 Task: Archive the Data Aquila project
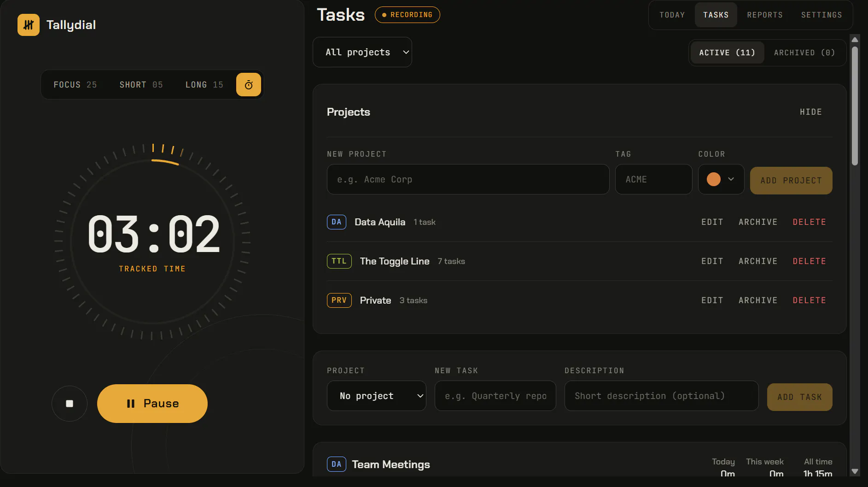pos(758,222)
